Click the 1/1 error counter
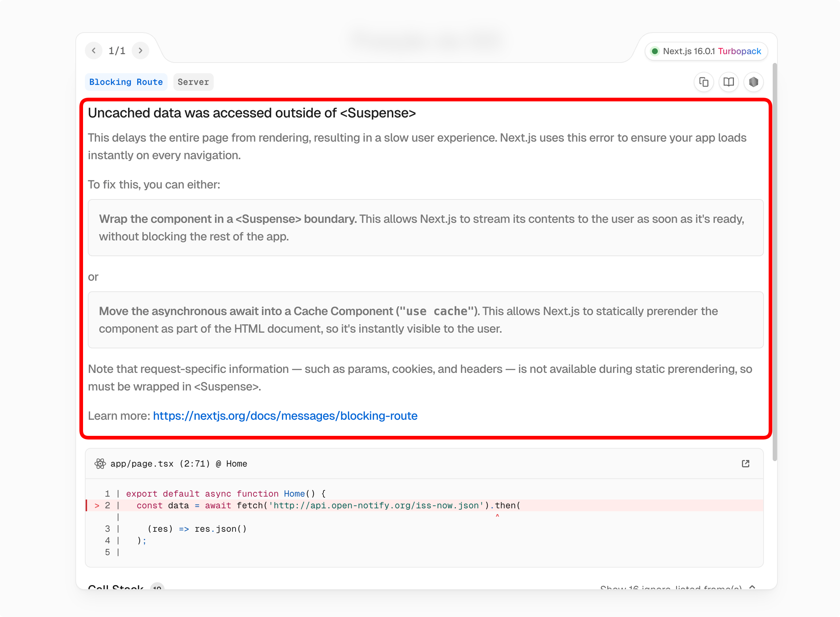The width and height of the screenshot is (840, 617). tap(117, 51)
